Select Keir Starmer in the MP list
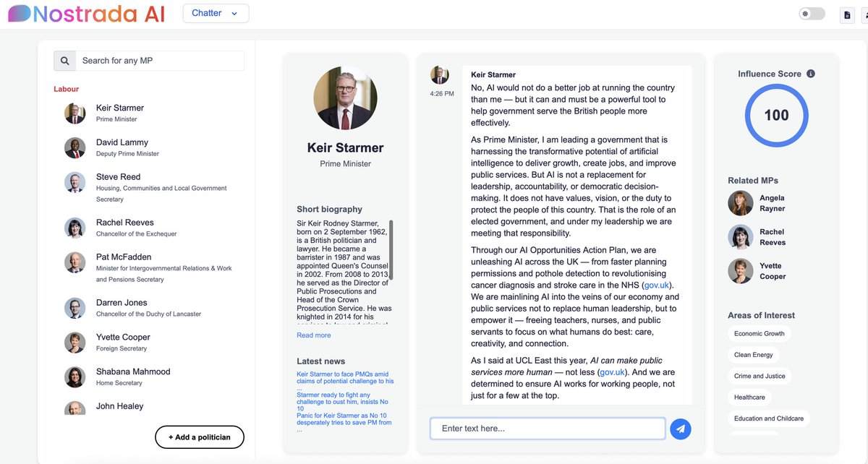Viewport: 868px width, 464px height. point(148,113)
